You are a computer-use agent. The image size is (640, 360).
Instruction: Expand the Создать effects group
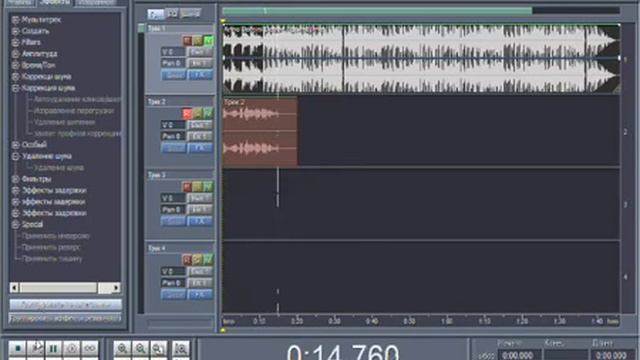pyautogui.click(x=16, y=31)
